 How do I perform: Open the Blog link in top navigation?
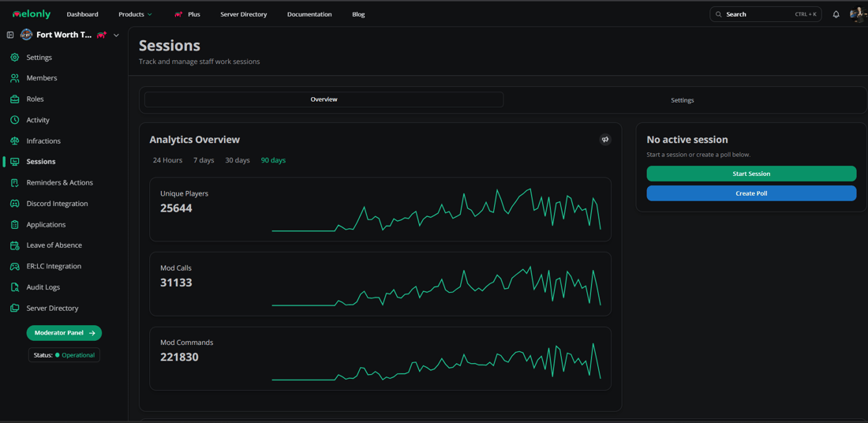(359, 14)
